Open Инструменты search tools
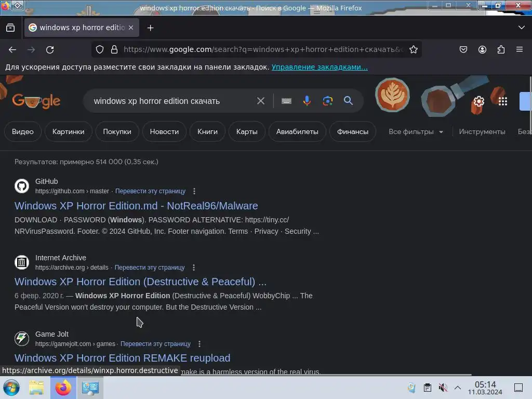The width and height of the screenshot is (532, 399). click(482, 131)
